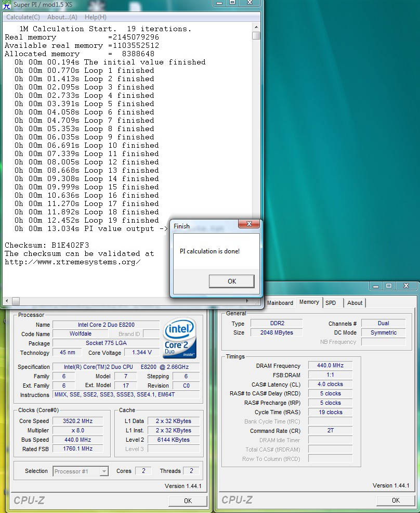Click the Channels # value Dual
Image resolution: width=420 pixels, height=513 pixels.
click(x=383, y=323)
